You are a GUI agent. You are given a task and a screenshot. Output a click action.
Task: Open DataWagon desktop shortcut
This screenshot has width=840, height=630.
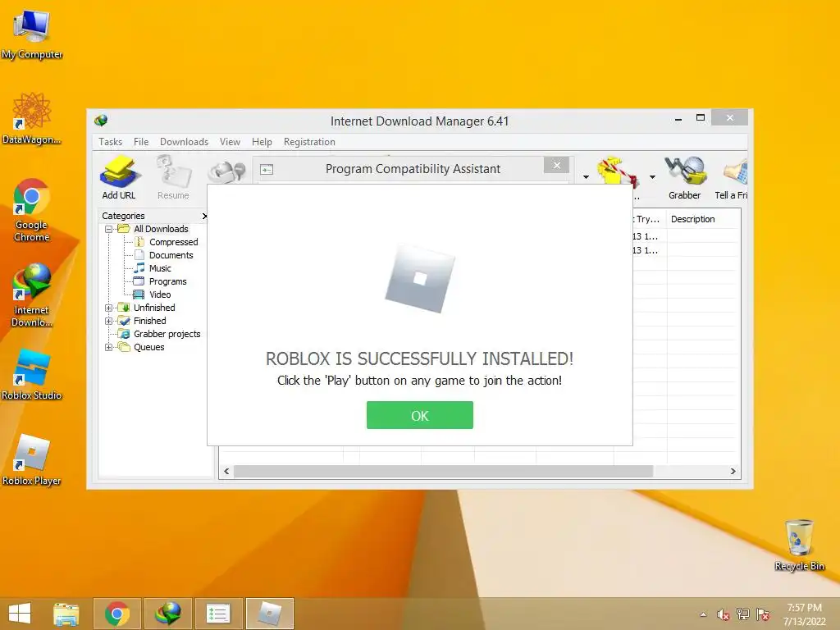pos(32,118)
